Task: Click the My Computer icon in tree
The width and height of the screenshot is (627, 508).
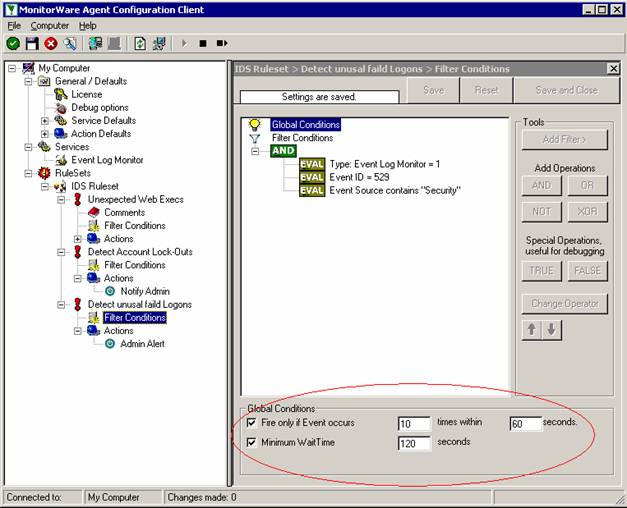Action: pyautogui.click(x=28, y=68)
